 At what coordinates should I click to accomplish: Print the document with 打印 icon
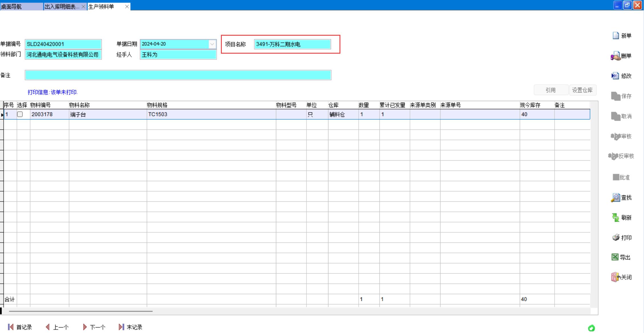[616, 237]
